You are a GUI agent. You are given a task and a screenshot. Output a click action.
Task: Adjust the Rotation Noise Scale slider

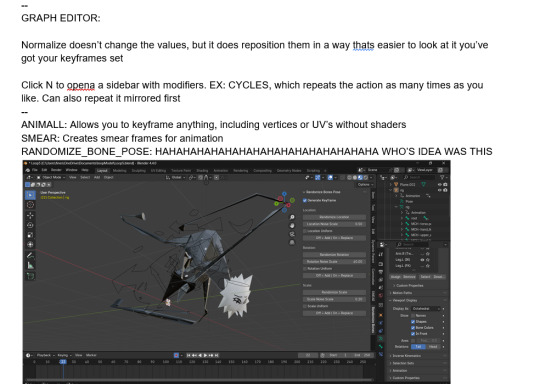pos(334,262)
